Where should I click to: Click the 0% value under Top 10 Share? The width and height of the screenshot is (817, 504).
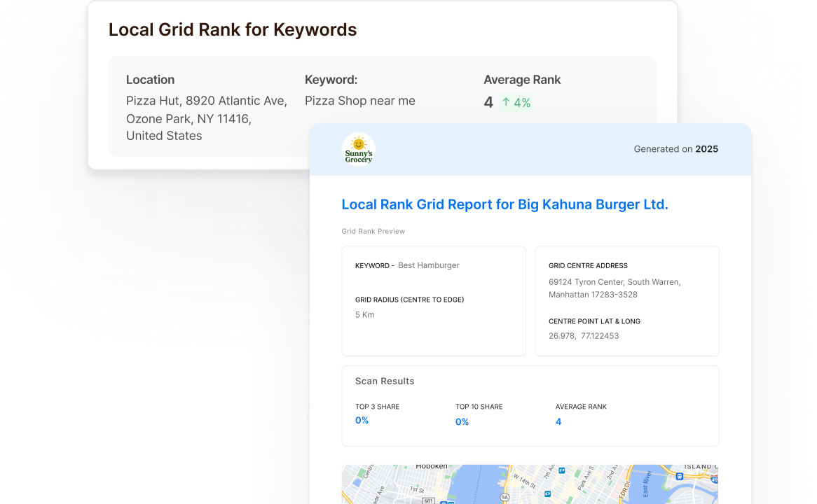[462, 421]
